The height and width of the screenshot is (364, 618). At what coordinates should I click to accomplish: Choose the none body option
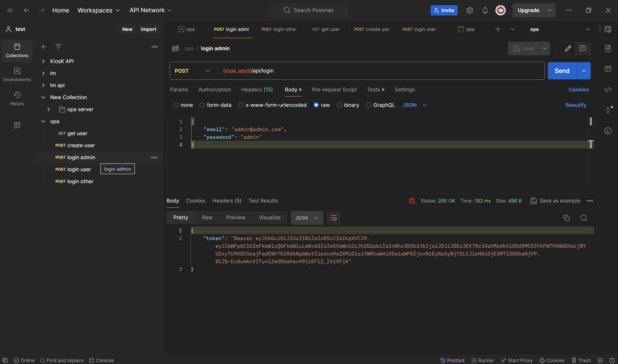[x=176, y=105]
